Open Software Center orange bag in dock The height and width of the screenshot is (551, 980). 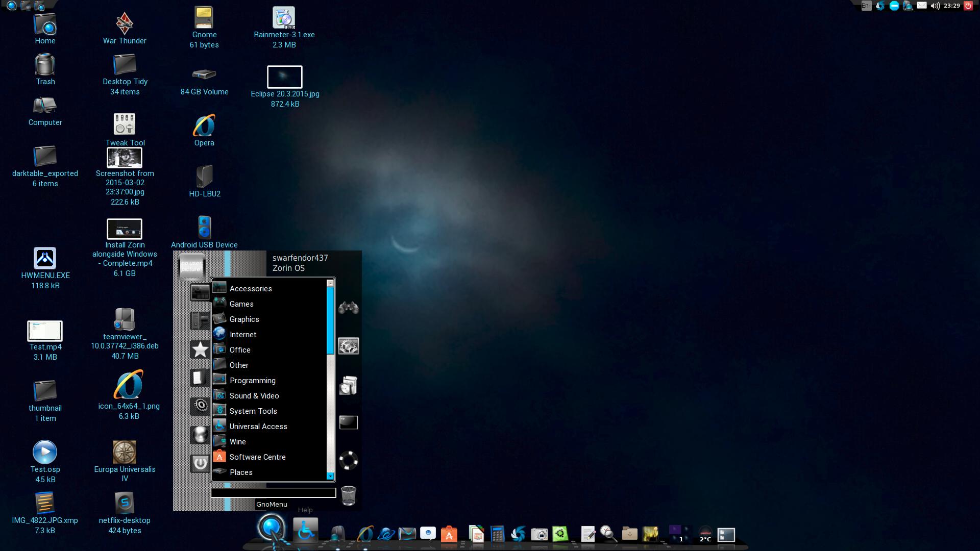coord(449,534)
